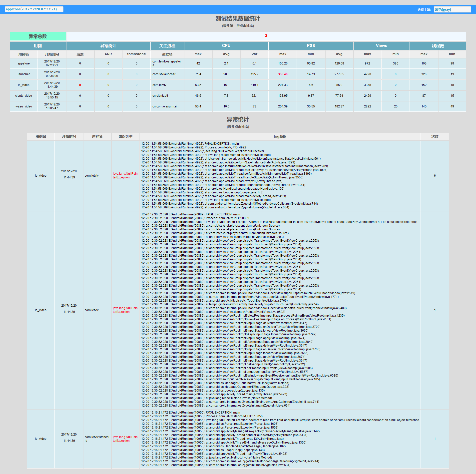The image size is (476, 474).
Task: Click NullPointerException error type for PID 10056 row
Action: [125, 439]
